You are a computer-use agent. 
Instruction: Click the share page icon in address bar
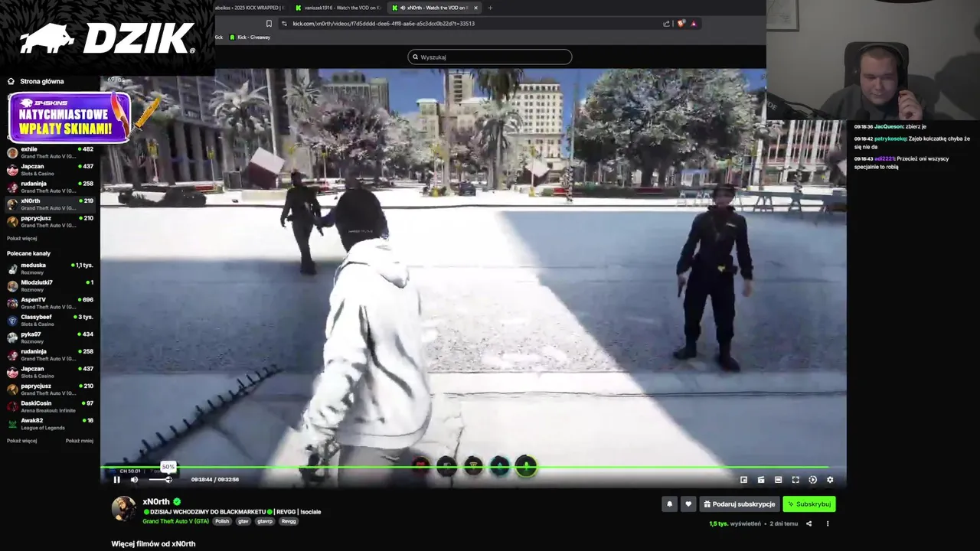point(666,24)
